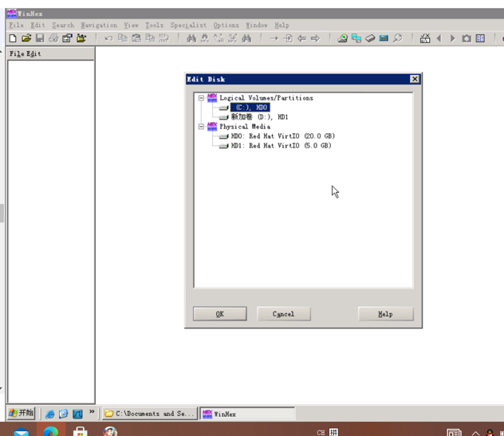504x436 pixels.
Task: Click the Open disk CD/drive icon
Action: click(x=342, y=38)
